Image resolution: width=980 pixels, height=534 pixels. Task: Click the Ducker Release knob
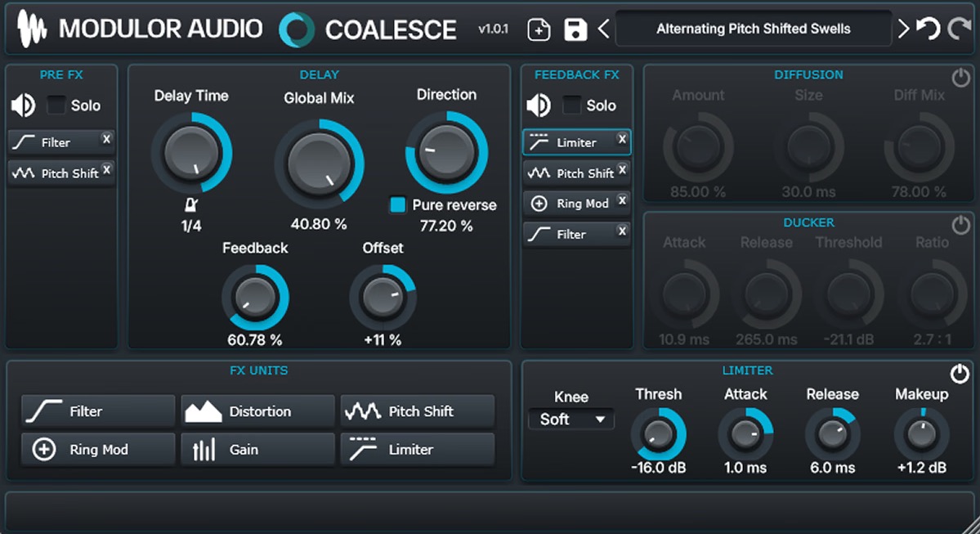click(767, 294)
